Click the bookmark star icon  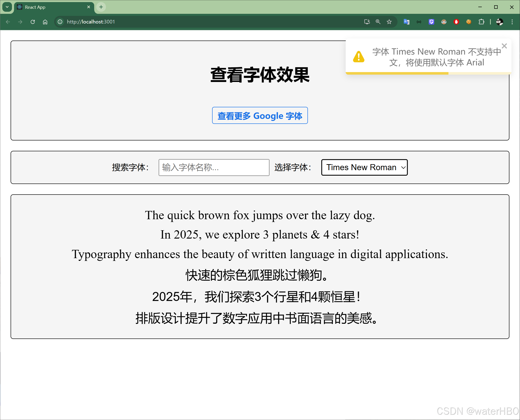click(x=389, y=22)
